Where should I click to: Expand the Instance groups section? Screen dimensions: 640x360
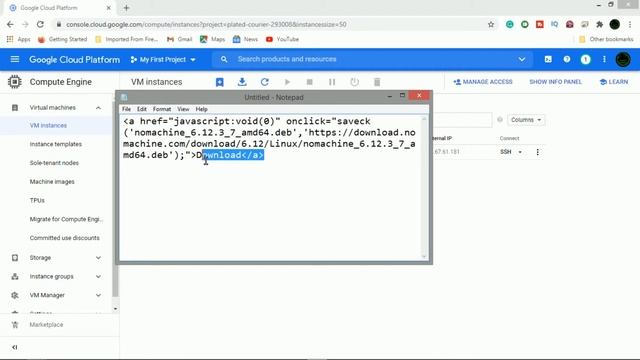pos(98,277)
